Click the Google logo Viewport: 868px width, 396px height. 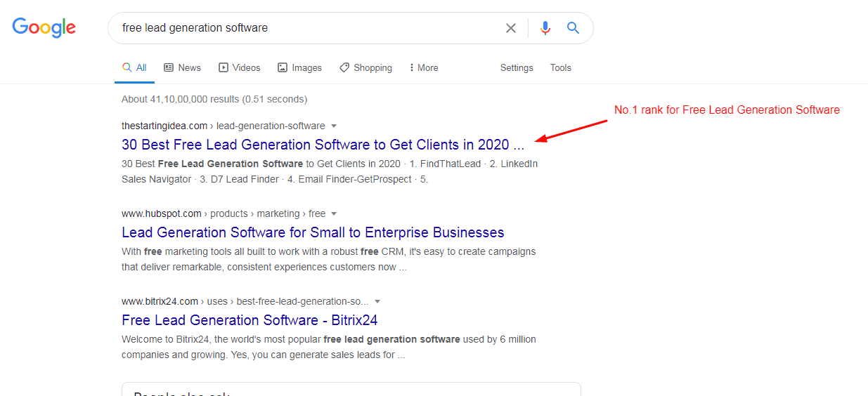coord(44,27)
